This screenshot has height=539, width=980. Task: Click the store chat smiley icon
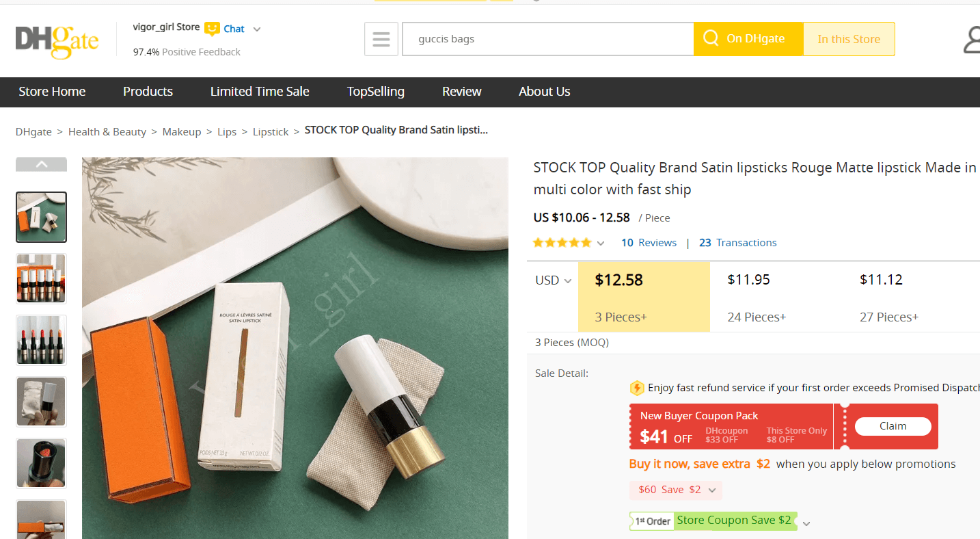212,28
